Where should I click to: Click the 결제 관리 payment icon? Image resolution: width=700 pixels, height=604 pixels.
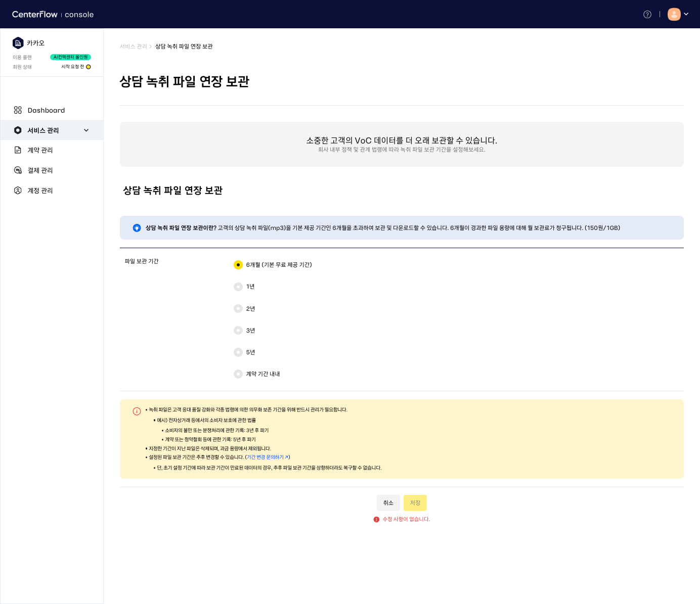18,170
